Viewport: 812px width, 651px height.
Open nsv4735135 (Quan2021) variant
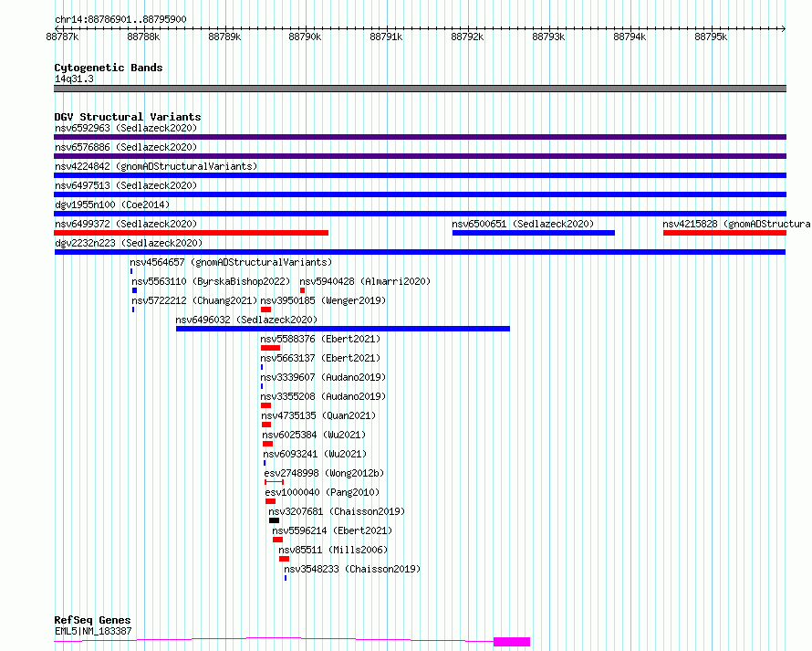(318, 415)
